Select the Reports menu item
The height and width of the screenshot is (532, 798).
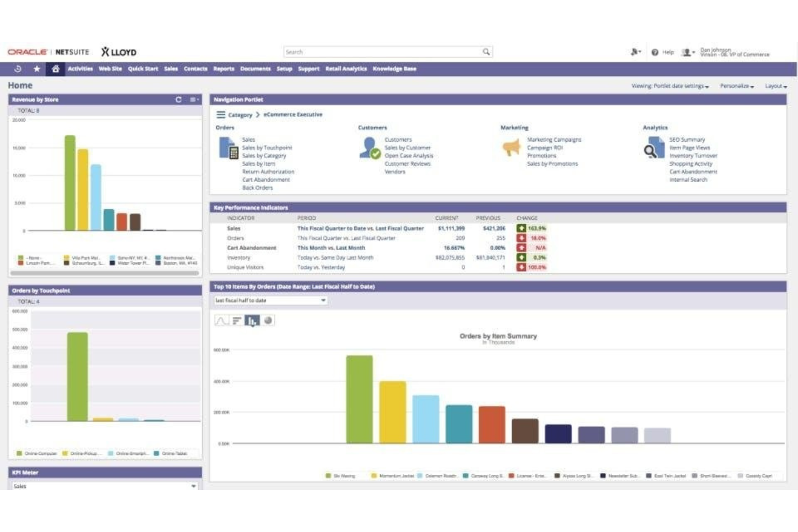[x=223, y=69]
